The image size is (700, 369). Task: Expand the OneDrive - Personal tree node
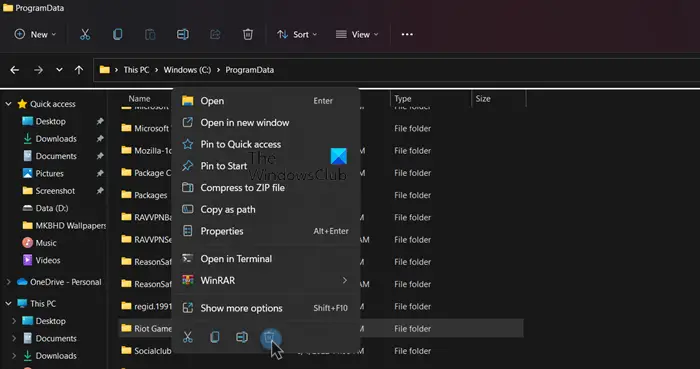pyautogui.click(x=8, y=282)
